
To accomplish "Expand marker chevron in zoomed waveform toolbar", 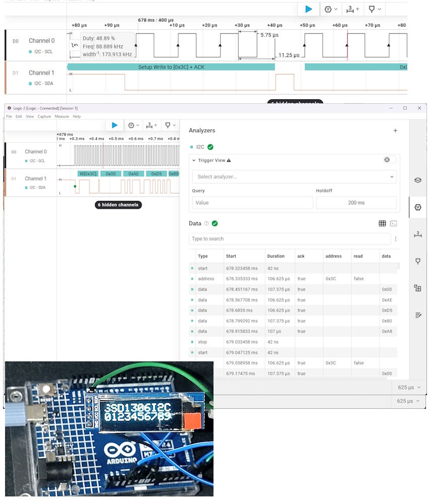I will click(379, 9).
